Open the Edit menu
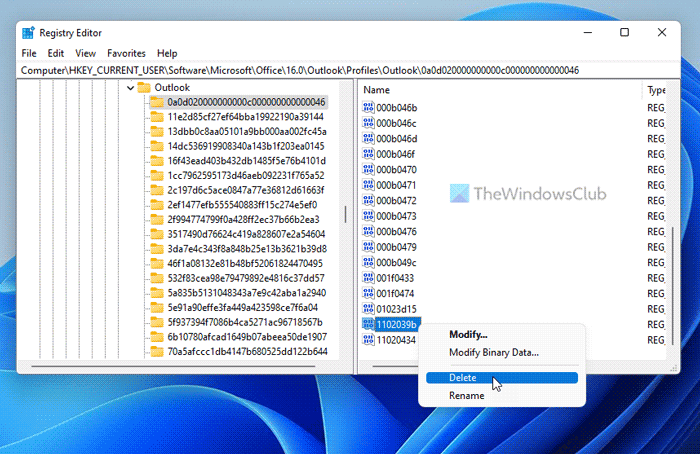 56,53
